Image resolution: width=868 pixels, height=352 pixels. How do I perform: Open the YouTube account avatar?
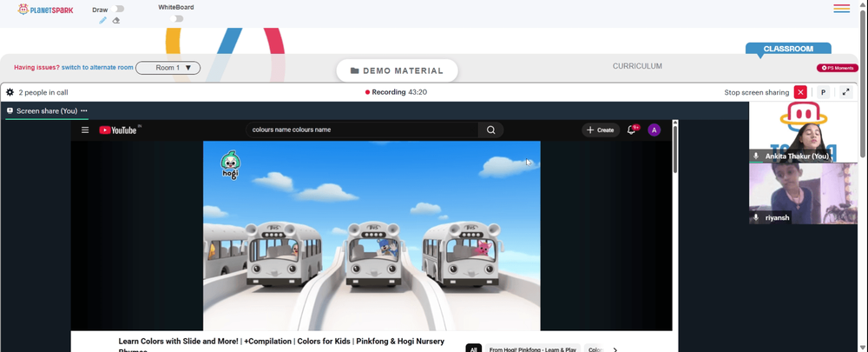tap(654, 130)
